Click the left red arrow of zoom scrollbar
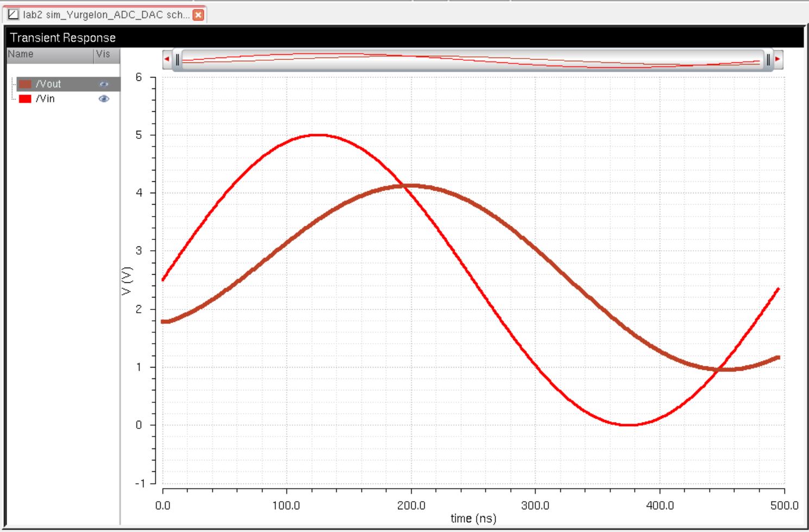809x532 pixels. pos(167,59)
